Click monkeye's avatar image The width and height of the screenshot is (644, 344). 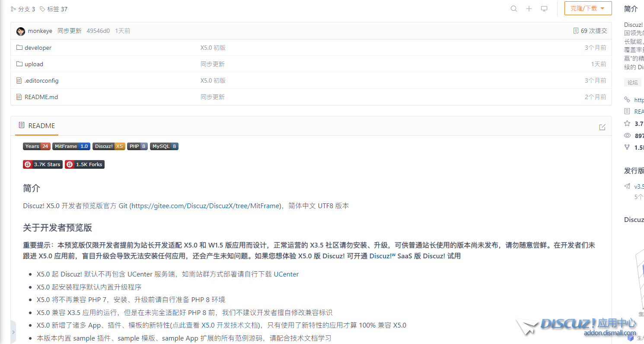click(21, 31)
